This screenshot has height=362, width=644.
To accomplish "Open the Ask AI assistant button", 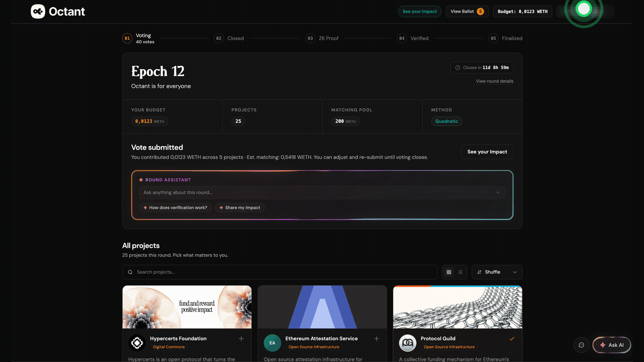I will tap(611, 345).
